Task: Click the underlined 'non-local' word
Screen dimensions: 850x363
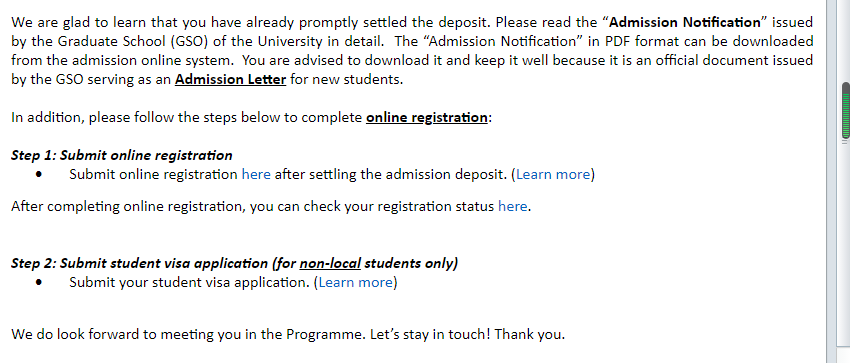Action: point(330,263)
